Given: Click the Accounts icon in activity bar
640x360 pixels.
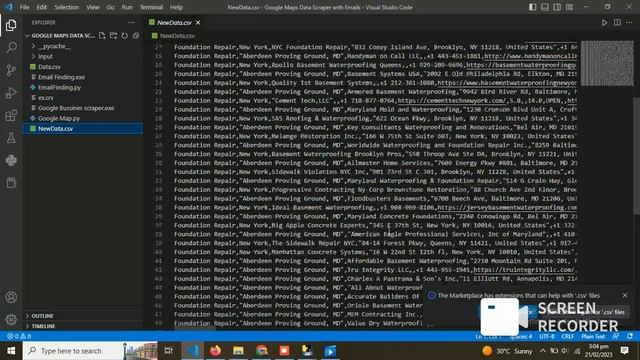Looking at the screenshot, I should 11,297.
